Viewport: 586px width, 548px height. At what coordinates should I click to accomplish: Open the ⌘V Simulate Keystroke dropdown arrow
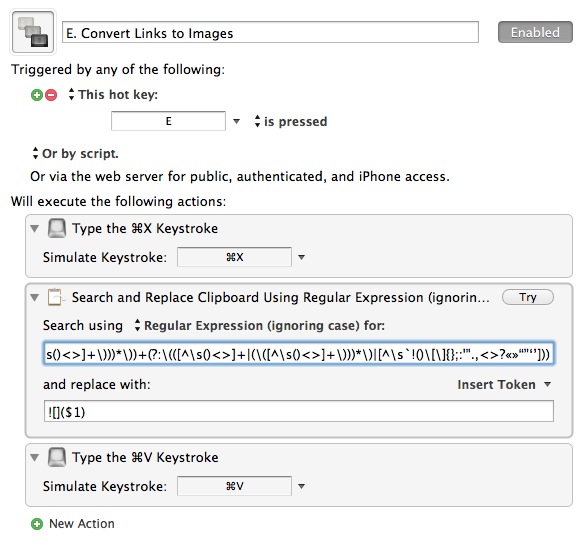(x=302, y=486)
